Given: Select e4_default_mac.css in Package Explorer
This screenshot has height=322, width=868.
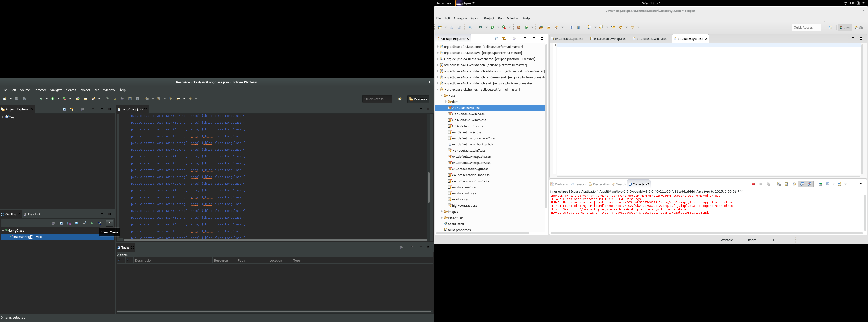Looking at the screenshot, I should [467, 133].
